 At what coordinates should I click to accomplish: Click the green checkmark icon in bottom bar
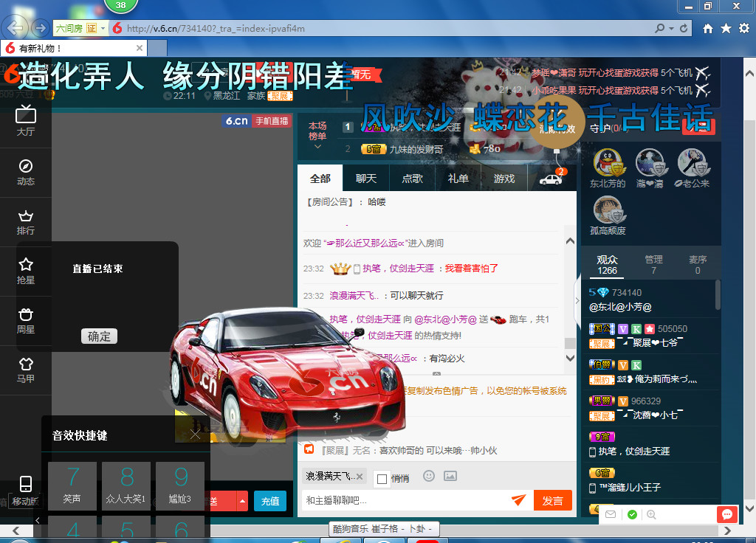point(632,514)
